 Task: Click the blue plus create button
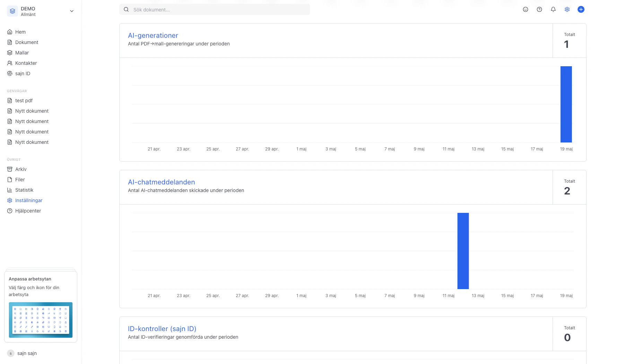pos(581,9)
